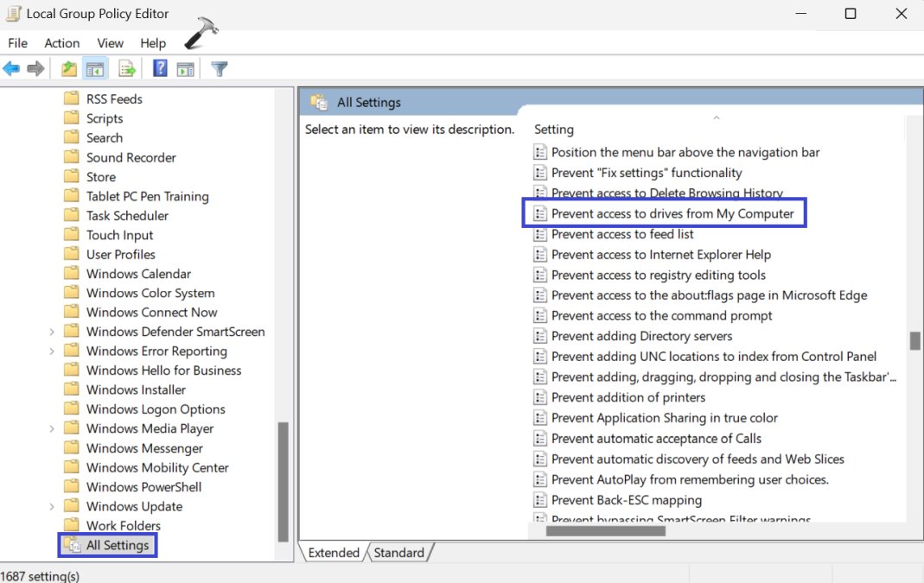Viewport: 924px width, 583px height.
Task: Toggle Show/Hide Console Tree icon
Action: click(x=95, y=69)
